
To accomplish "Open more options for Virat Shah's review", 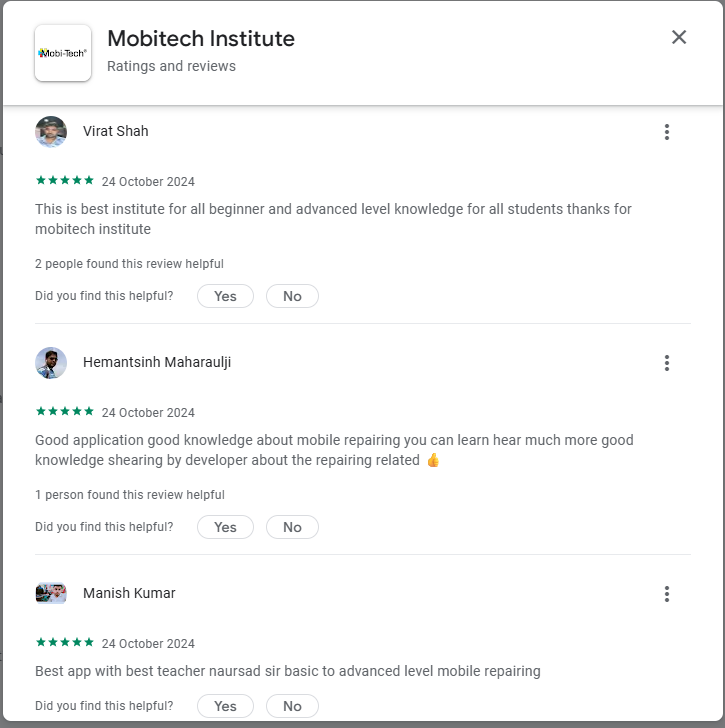I will [667, 132].
